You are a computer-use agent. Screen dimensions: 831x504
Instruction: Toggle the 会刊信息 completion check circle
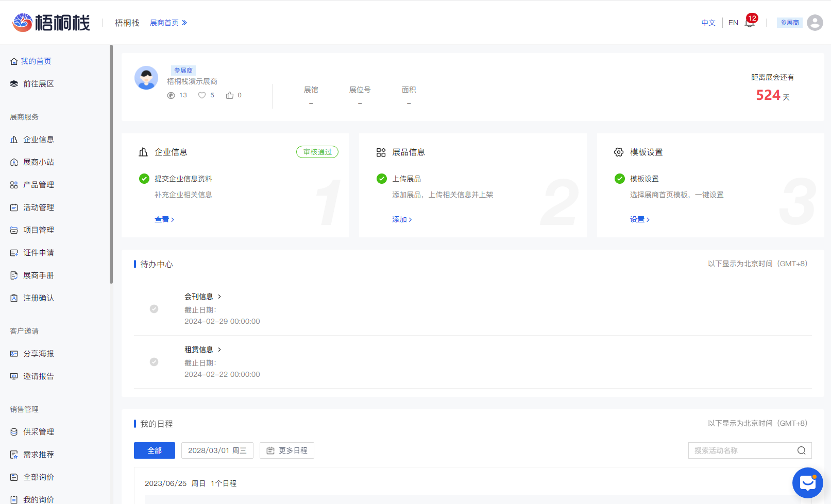tap(154, 309)
